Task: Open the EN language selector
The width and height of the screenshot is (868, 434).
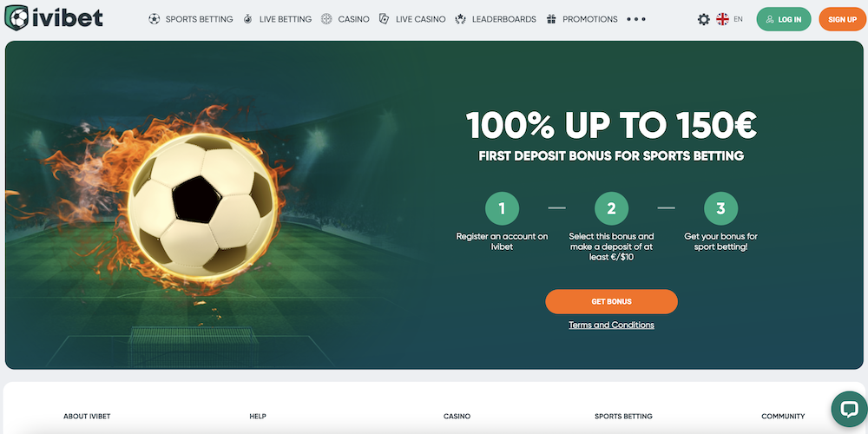Action: 738,19
